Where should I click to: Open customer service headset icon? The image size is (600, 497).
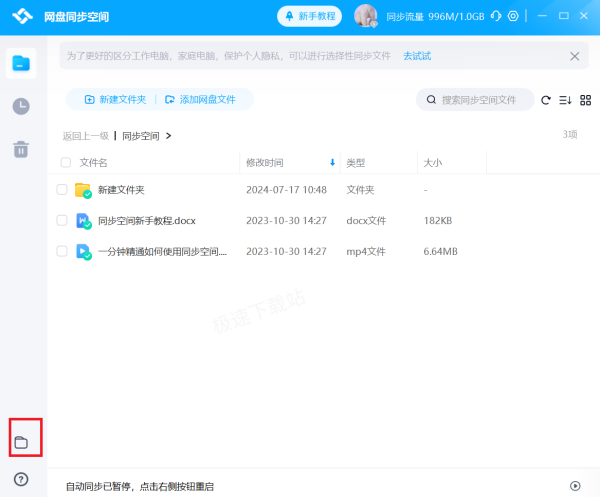coord(496,16)
